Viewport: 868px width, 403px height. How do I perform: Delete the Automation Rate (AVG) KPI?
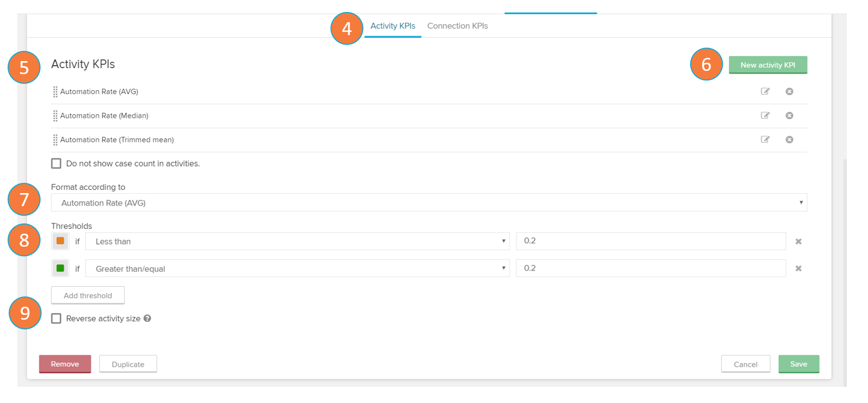point(789,91)
